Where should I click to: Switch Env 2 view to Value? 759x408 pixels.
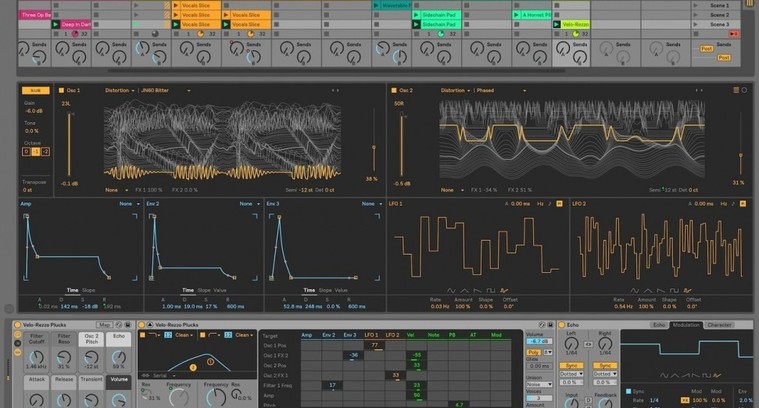220,290
